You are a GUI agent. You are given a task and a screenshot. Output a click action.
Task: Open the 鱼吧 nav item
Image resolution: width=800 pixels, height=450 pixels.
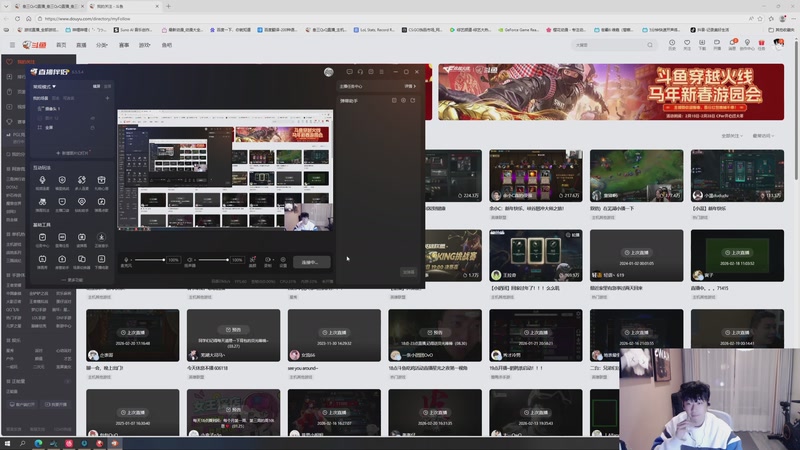pyautogui.click(x=167, y=45)
